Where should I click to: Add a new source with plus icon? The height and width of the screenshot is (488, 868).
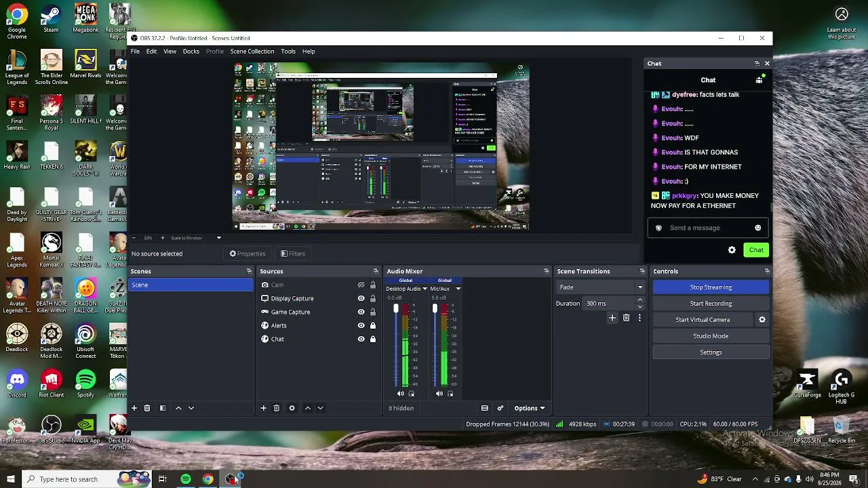coord(264,408)
